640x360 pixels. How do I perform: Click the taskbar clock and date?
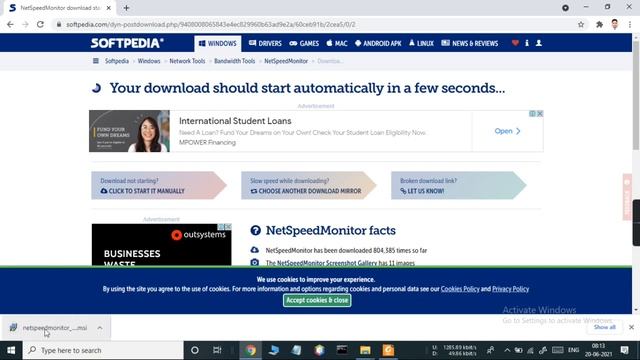[x=598, y=350]
